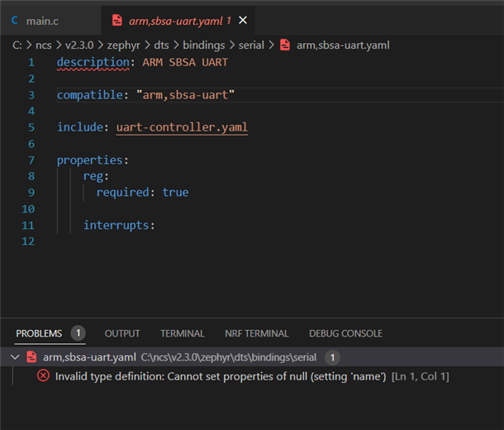This screenshot has width=504, height=430.
Task: Click line number 1 in the gutter
Action: [x=31, y=62]
